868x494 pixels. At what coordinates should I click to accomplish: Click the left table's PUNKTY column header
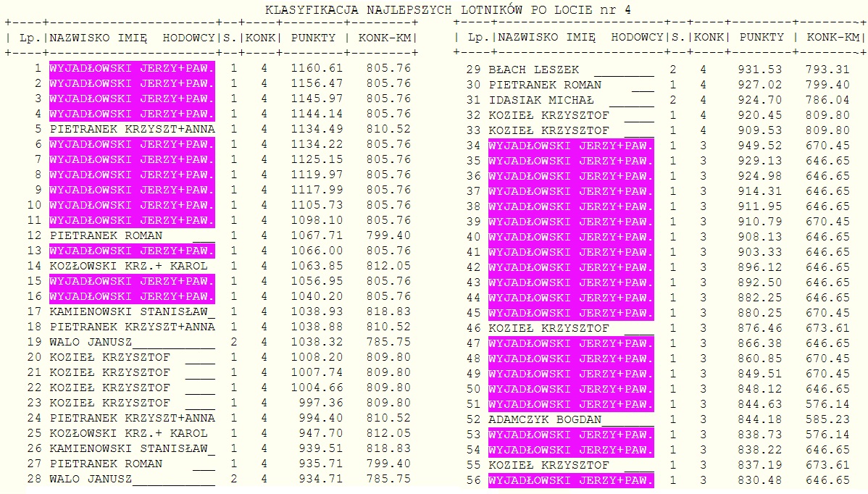click(x=313, y=37)
